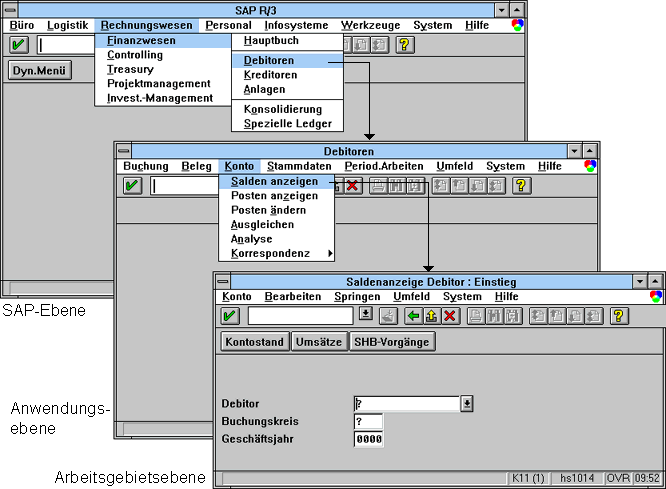Screen dimensions: 666x489
Task: Click Next page icon in Saldenanzeige toolbar
Action: [575, 316]
